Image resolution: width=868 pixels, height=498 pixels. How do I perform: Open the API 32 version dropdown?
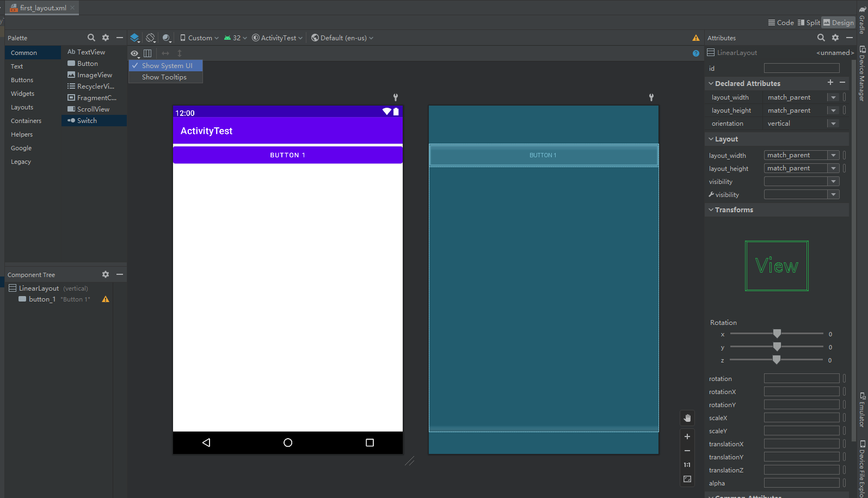click(235, 38)
